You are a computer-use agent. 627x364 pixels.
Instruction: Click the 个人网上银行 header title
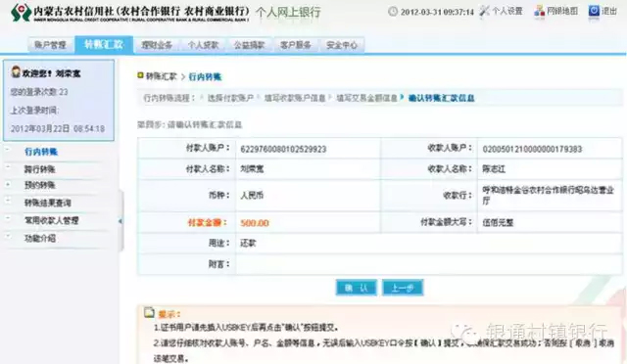coord(288,13)
